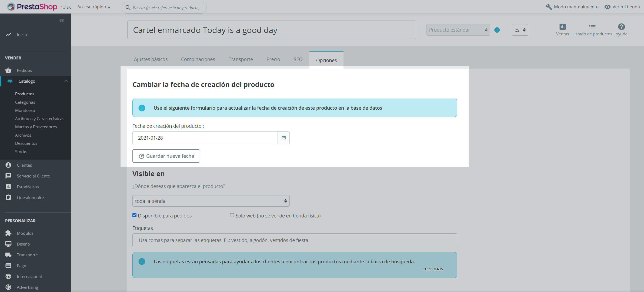
Task: Click Modo mantenimiento wrench icon
Action: (549, 7)
